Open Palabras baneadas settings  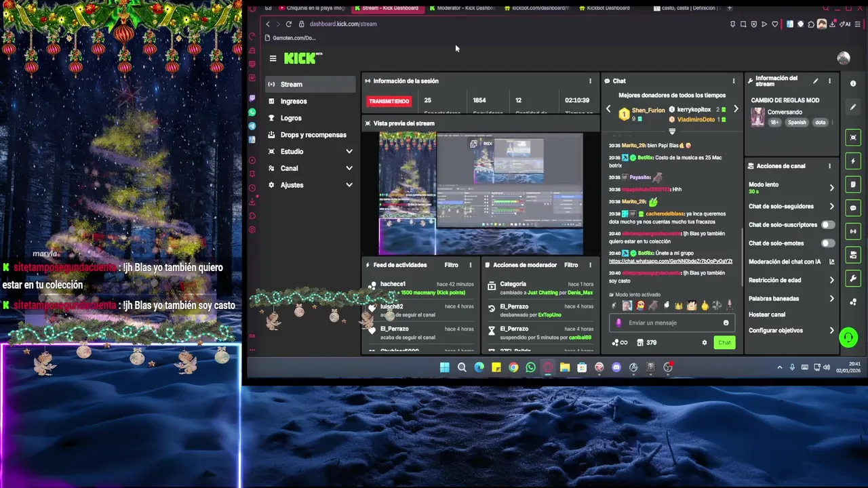point(791,298)
